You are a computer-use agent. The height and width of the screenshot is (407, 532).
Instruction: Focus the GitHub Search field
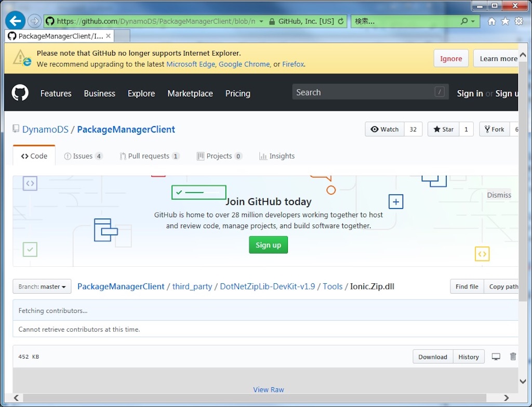tap(370, 91)
